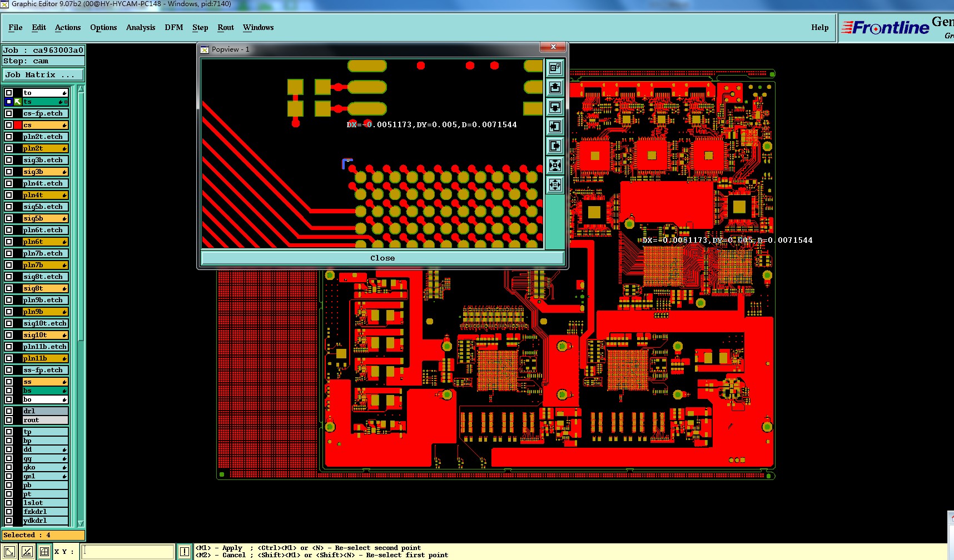The width and height of the screenshot is (954, 560).
Task: Click Popview pan right arrow icon
Action: [x=555, y=146]
